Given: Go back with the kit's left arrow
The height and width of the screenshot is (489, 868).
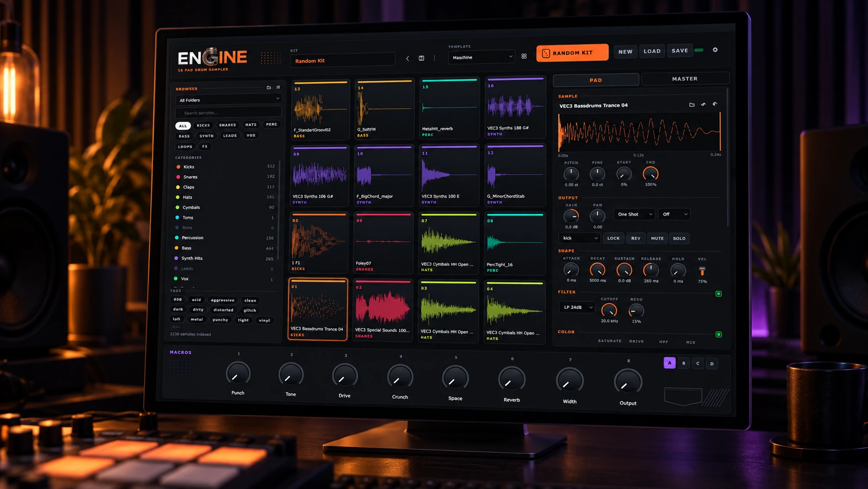Looking at the screenshot, I should click(408, 58).
